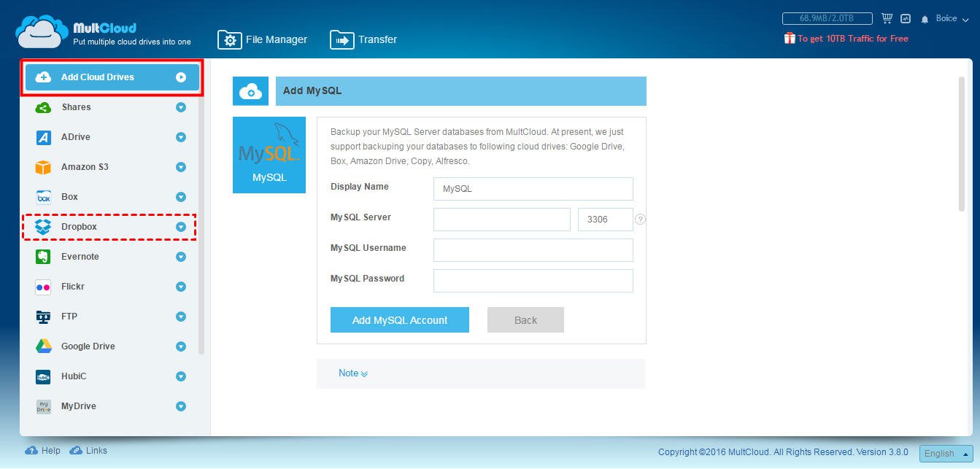Click the Dropbox icon

[43, 227]
